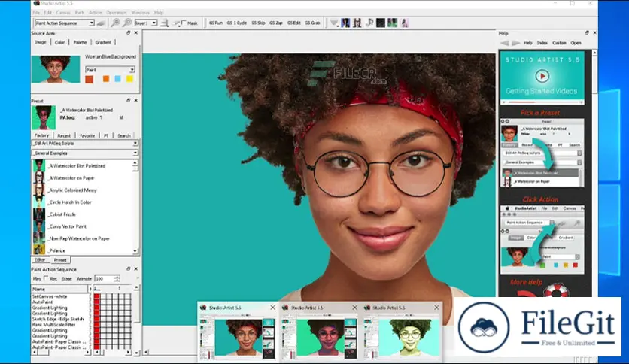Undock the Source Area panel
Screen dimensions: 629x364
[129, 33]
